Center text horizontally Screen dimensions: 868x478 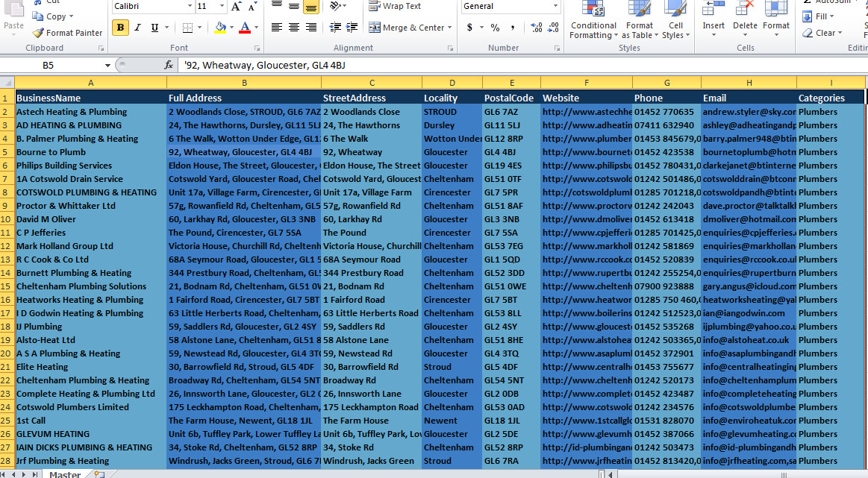click(x=294, y=27)
